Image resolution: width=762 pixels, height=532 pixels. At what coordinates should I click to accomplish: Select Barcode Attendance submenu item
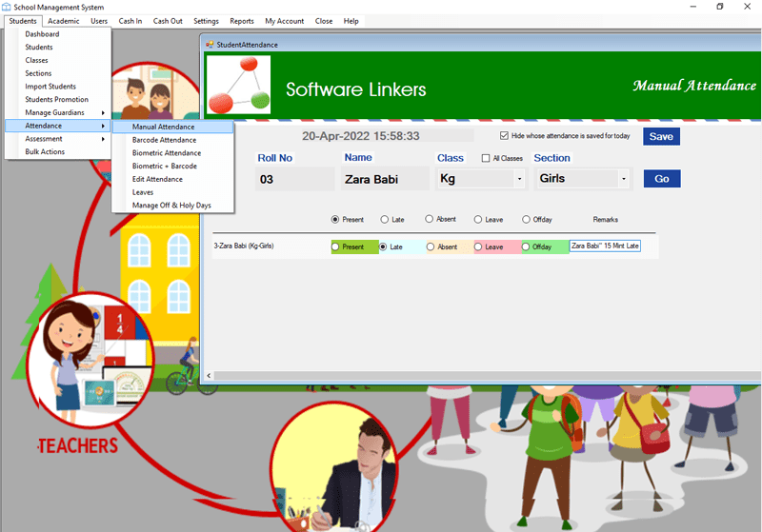coord(173,140)
